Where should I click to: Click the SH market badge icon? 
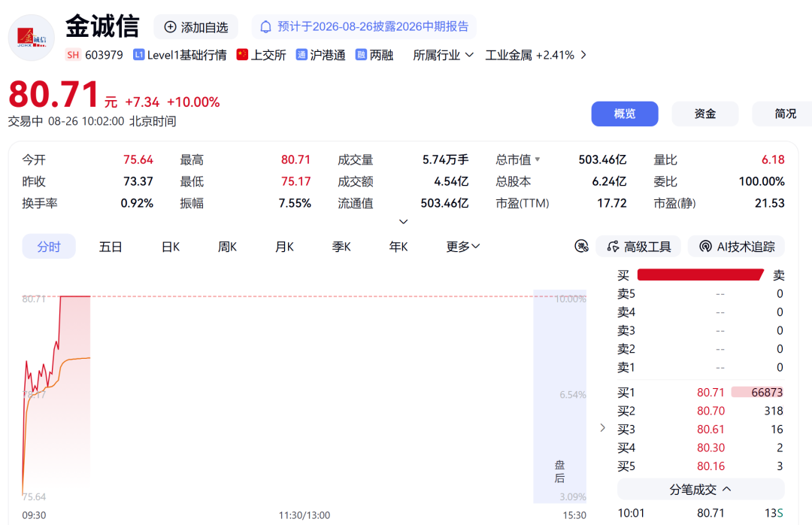pos(73,55)
